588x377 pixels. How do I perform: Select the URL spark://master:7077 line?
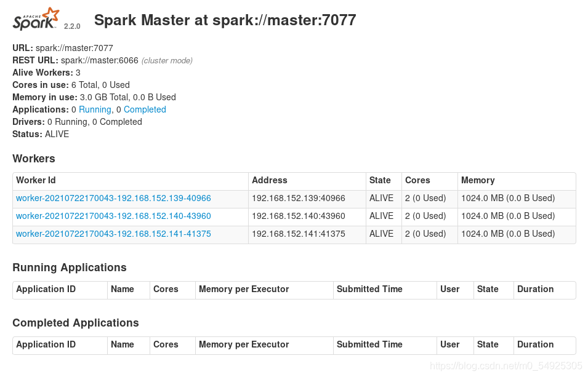(x=63, y=48)
